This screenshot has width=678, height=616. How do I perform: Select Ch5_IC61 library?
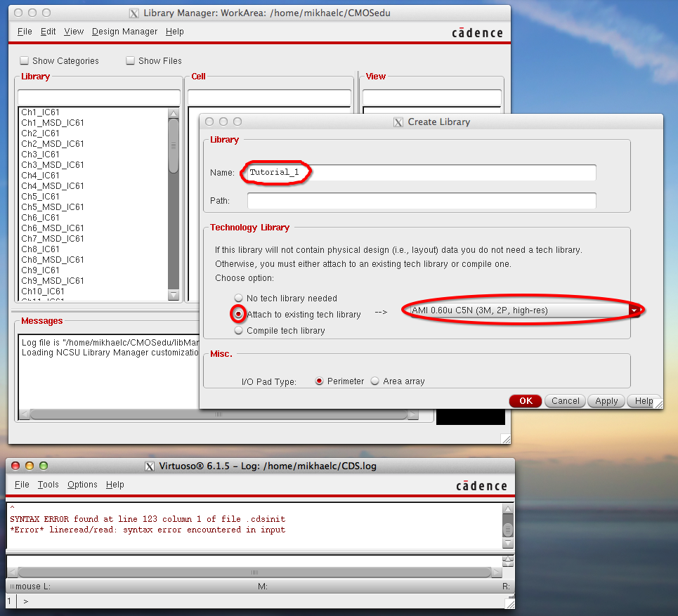(x=40, y=196)
